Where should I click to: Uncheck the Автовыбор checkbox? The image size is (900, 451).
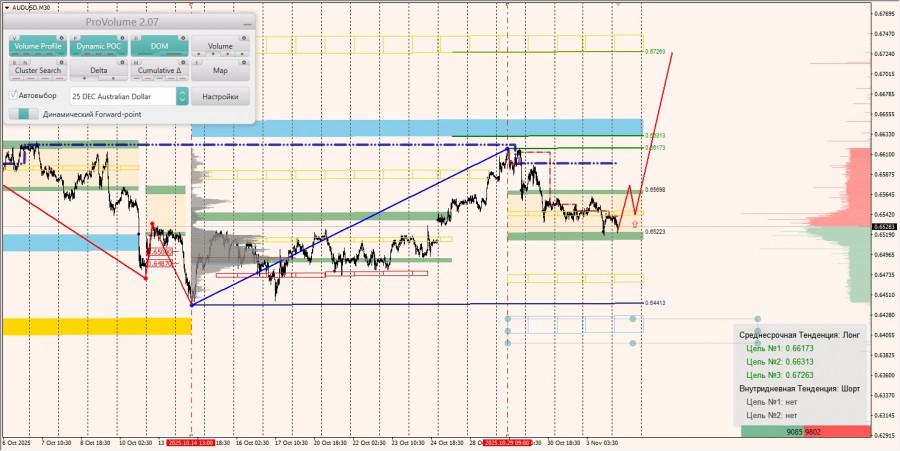point(13,95)
